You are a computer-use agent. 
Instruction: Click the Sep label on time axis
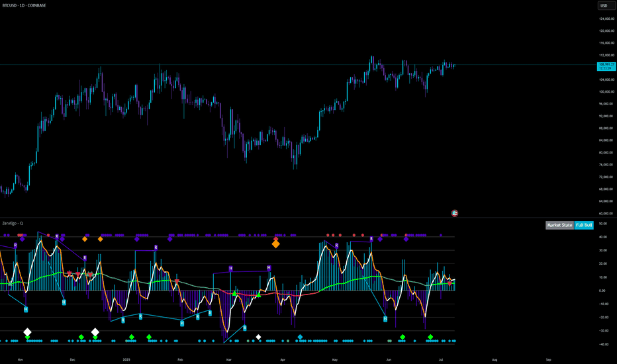(x=548, y=359)
